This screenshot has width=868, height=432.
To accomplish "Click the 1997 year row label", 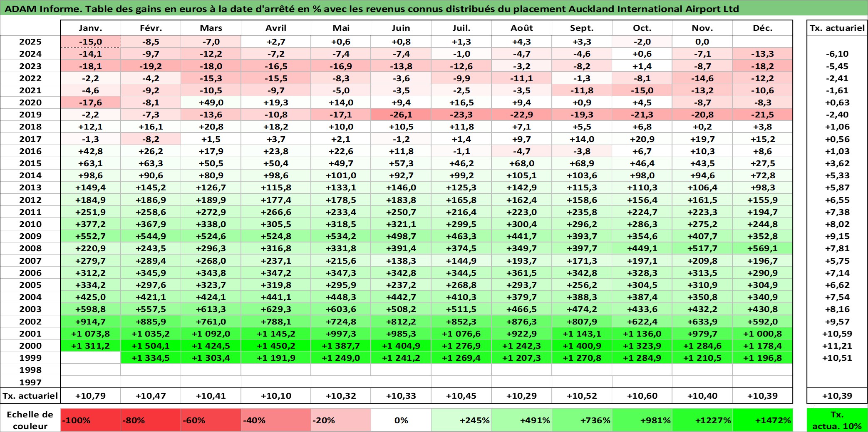I will pyautogui.click(x=30, y=382).
